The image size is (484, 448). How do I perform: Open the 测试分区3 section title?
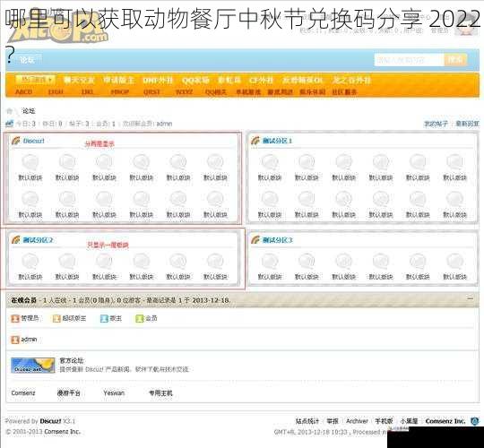(x=278, y=240)
